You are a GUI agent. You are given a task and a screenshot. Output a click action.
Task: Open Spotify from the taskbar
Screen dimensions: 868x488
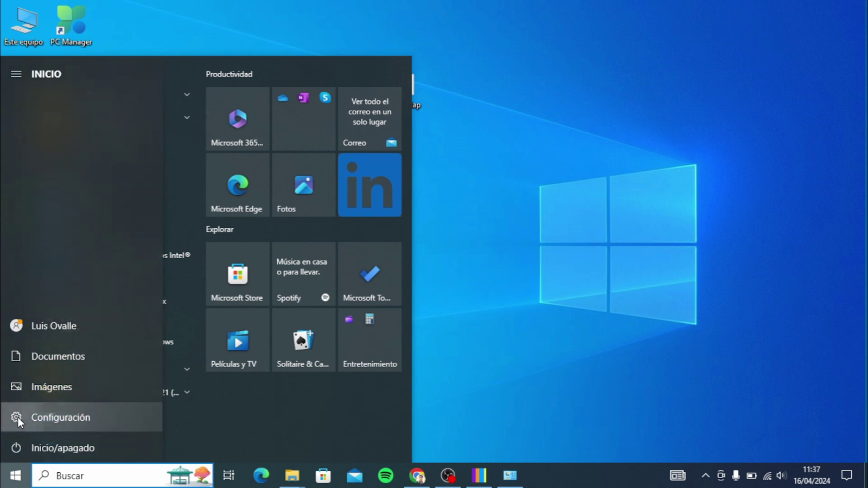click(386, 476)
